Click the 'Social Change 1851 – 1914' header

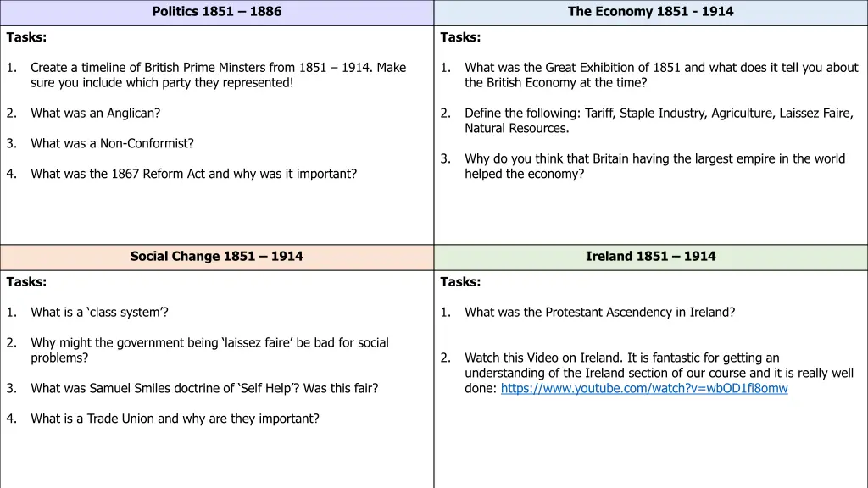[217, 257]
